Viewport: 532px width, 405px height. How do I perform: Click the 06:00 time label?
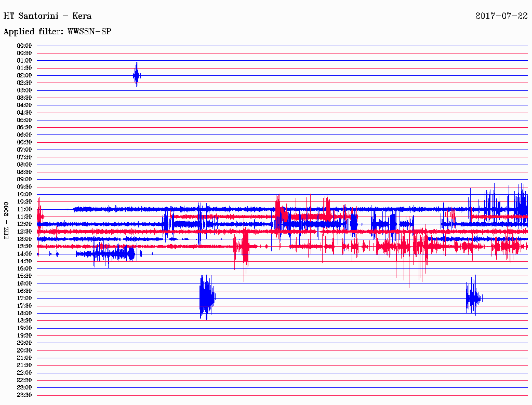(x=24, y=134)
